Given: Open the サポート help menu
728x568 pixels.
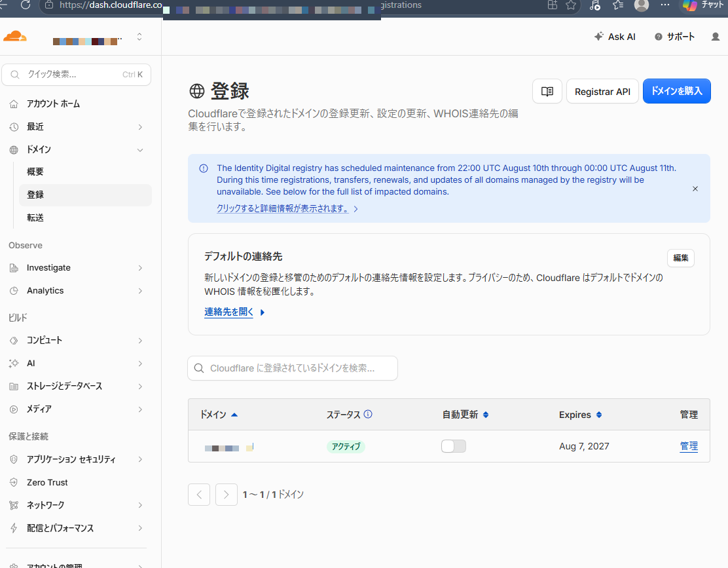Looking at the screenshot, I should (x=674, y=37).
